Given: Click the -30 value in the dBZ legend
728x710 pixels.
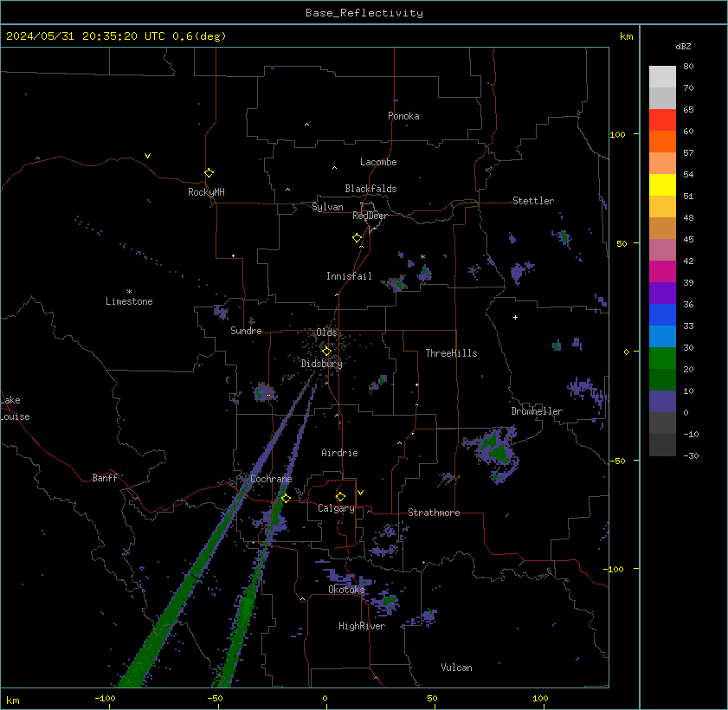Looking at the screenshot, I should point(691,456).
